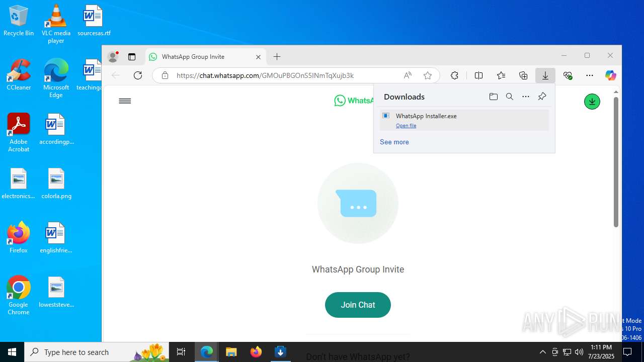The width and height of the screenshot is (644, 362).
Task: Close the WhatsApp Group Invite tab
Action: (258, 57)
